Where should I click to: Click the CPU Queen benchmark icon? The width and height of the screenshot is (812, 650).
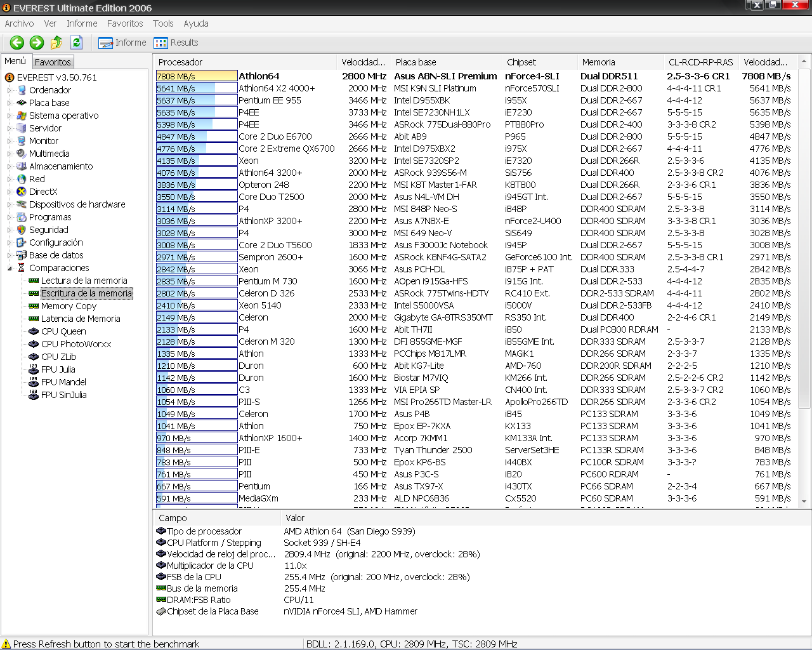(x=34, y=331)
